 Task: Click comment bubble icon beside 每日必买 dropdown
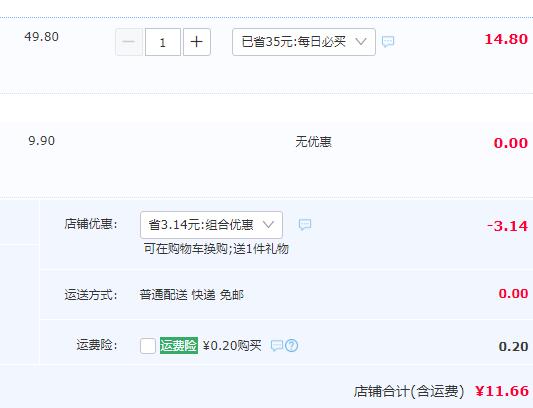(388, 42)
